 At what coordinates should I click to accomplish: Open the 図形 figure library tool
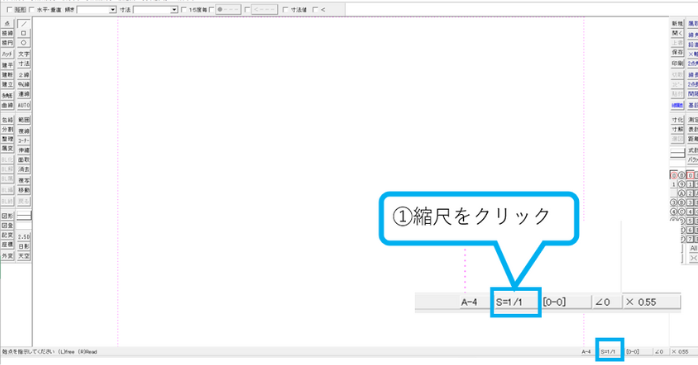pos(7,216)
